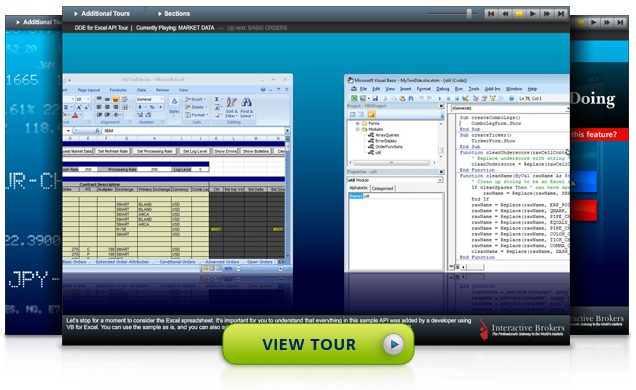The height and width of the screenshot is (390, 636).
Task: Skip to start in front tour player
Action: 491,14
